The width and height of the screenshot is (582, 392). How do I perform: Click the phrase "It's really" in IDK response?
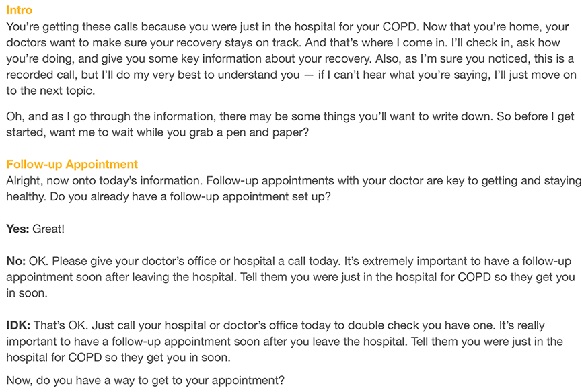coord(536,325)
